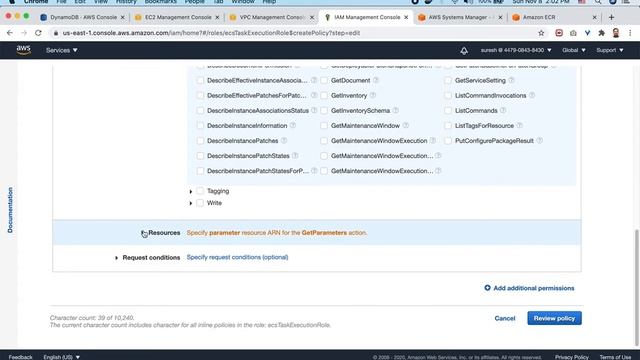Check the GetServiceSetting checkbox

[x=448, y=80]
